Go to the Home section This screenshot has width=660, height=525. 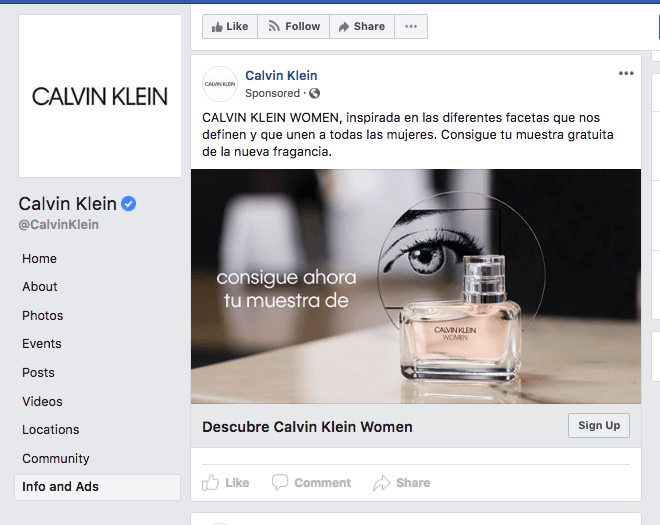click(x=39, y=259)
